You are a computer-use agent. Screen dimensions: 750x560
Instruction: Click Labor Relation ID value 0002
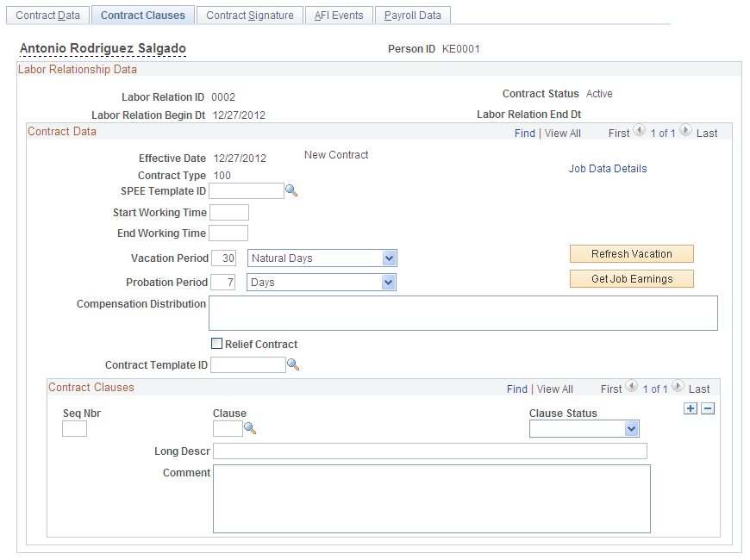[x=223, y=97]
